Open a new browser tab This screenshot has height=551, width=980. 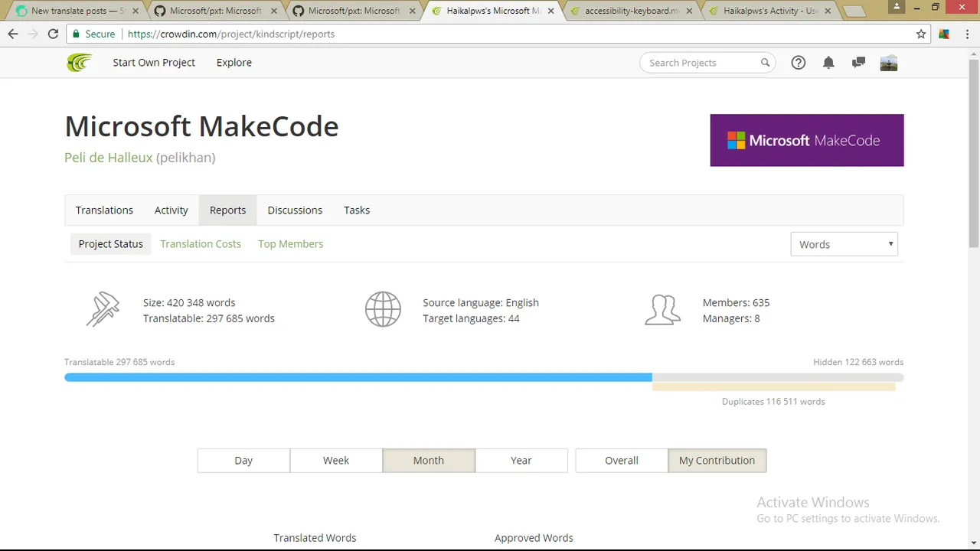click(853, 11)
